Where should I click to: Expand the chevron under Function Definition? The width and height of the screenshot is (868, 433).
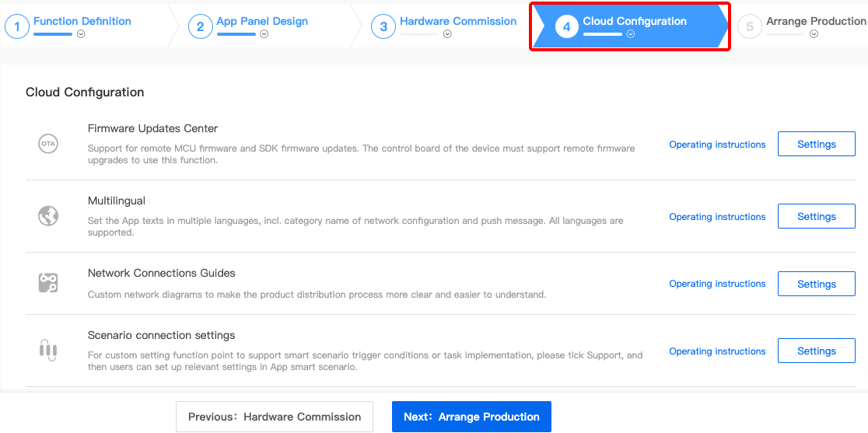pos(82,34)
